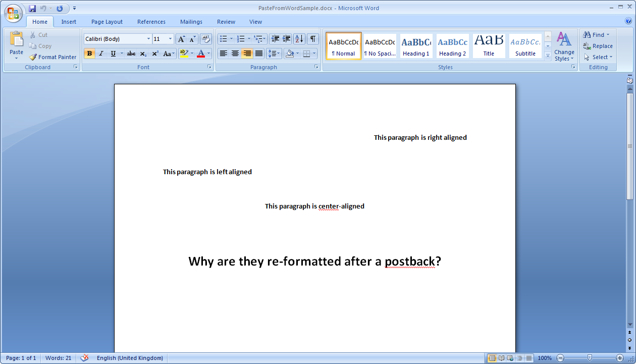Apply the Heading 1 style
This screenshot has width=636, height=364.
(416, 46)
